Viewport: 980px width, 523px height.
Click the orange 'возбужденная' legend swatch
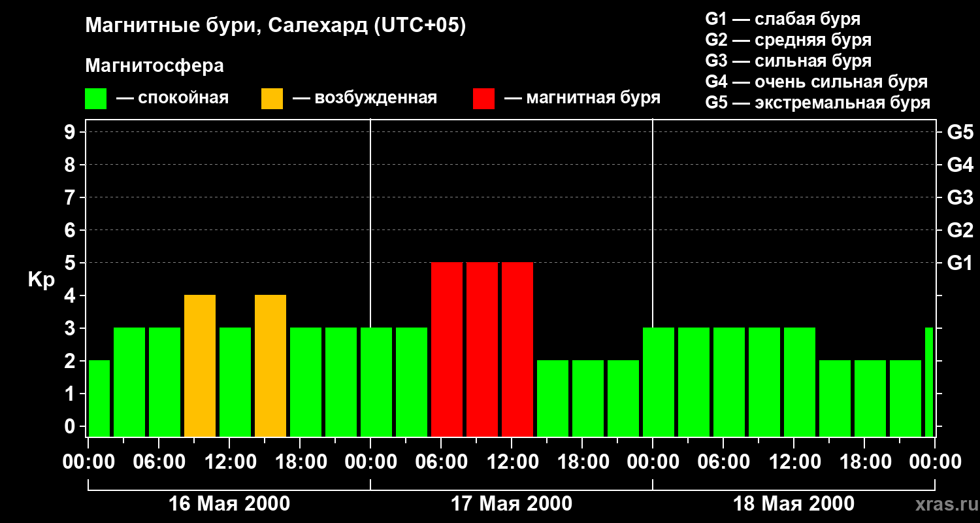click(272, 99)
